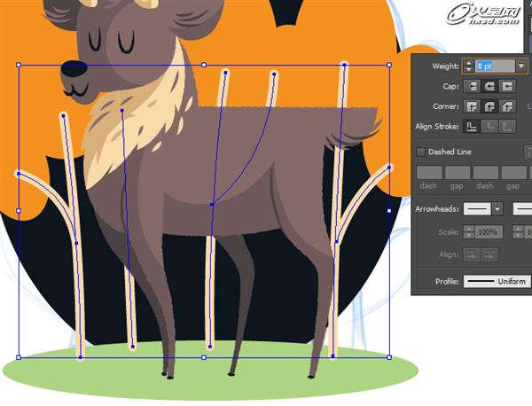Decrease arrowhead Scale with down arrow
532x406 pixels.
click(x=468, y=236)
